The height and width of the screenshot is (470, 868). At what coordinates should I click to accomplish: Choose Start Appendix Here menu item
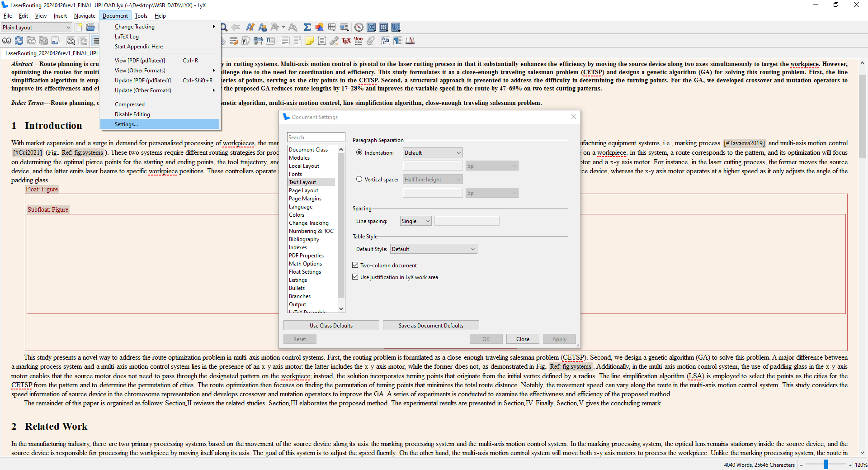point(160,47)
